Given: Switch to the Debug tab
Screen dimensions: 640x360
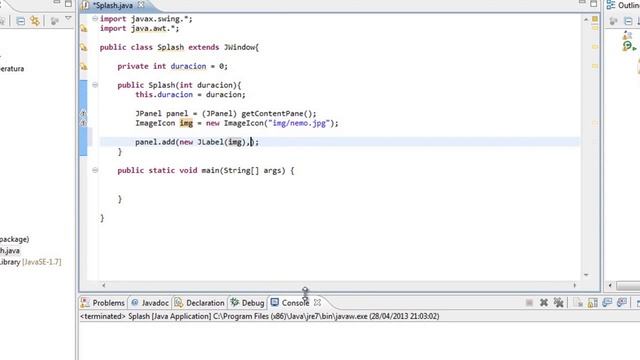Looking at the screenshot, I should coord(248,303).
